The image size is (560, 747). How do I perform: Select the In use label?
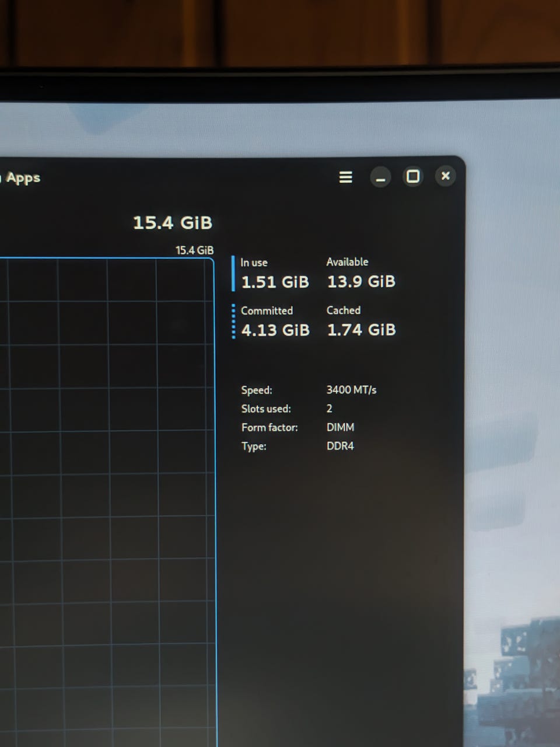pos(254,263)
